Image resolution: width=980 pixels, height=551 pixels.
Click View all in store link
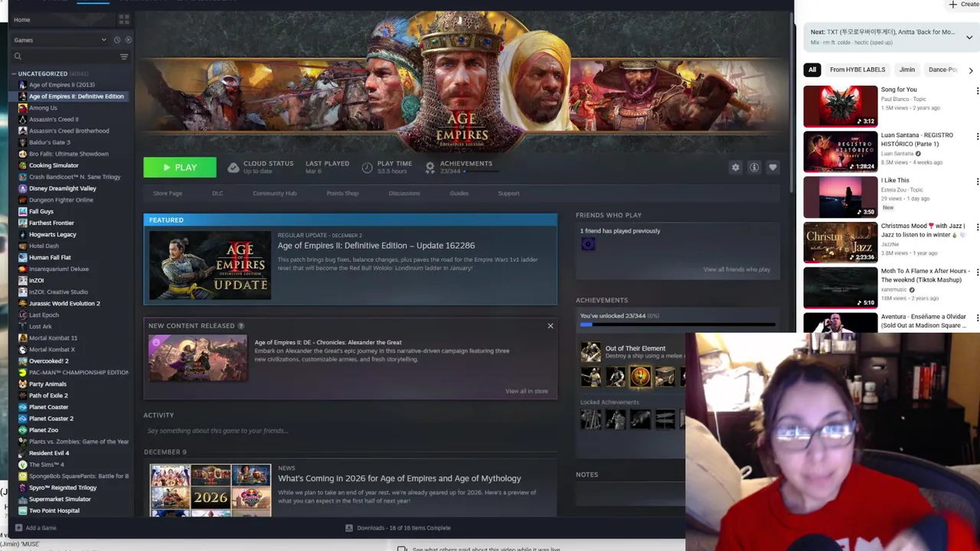pyautogui.click(x=527, y=391)
